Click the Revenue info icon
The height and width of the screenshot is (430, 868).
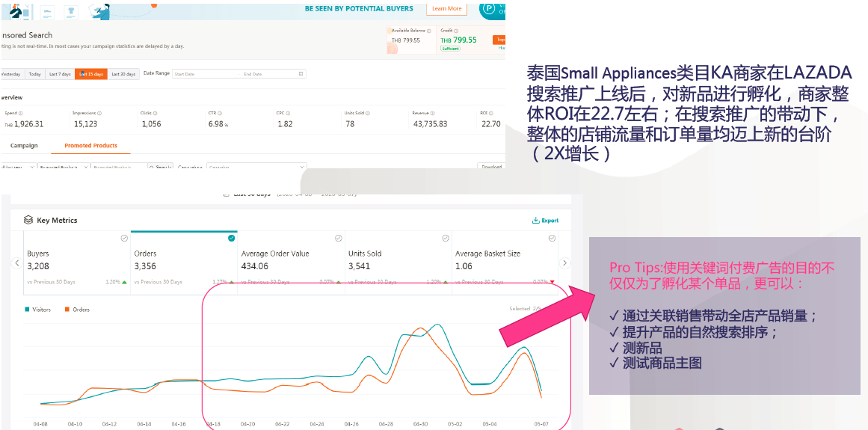(x=434, y=113)
